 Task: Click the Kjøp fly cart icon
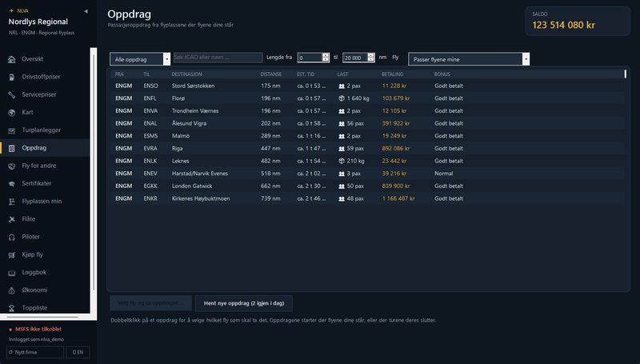(12, 255)
